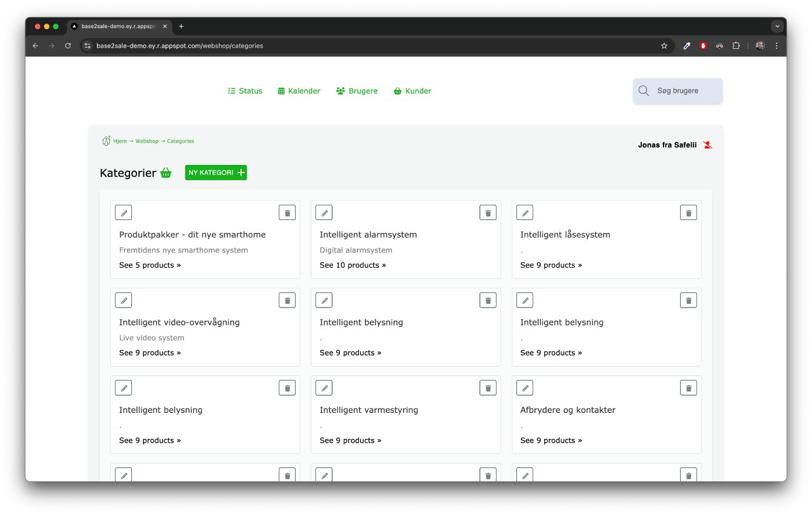Open Brugere navigation item
Image resolution: width=812 pixels, height=515 pixels.
tap(357, 91)
